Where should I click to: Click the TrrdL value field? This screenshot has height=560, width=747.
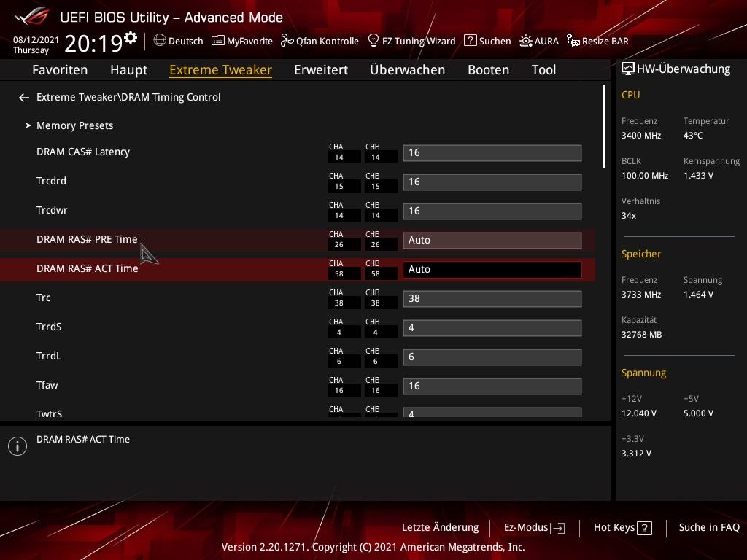[x=492, y=357]
